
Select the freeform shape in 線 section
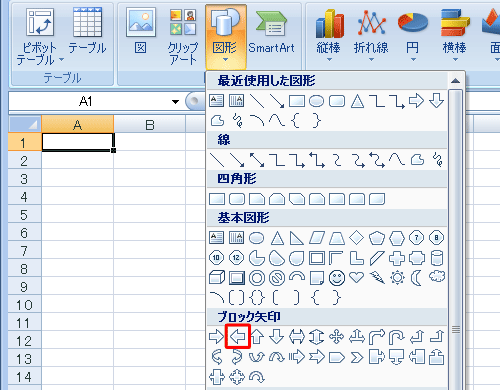pos(417,160)
